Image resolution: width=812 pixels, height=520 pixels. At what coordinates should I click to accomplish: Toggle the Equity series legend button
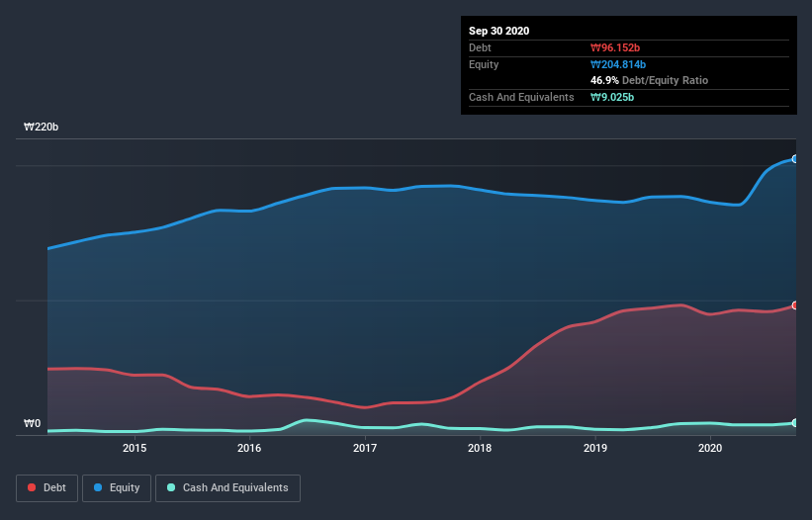(x=117, y=488)
